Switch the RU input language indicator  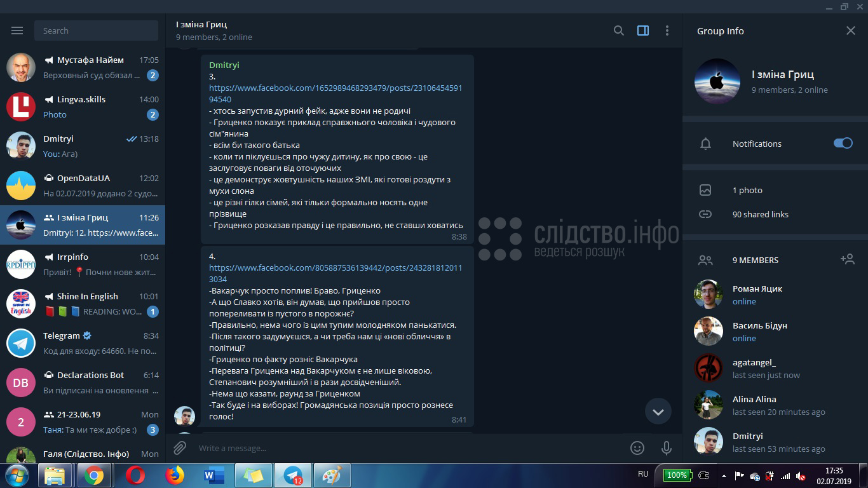pyautogui.click(x=643, y=474)
